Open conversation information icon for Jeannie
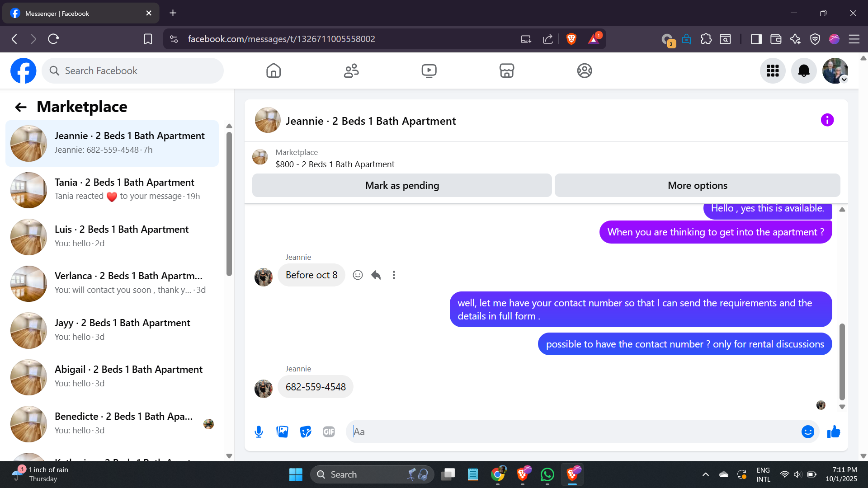Screen dimensions: 868x488 tap(827, 120)
